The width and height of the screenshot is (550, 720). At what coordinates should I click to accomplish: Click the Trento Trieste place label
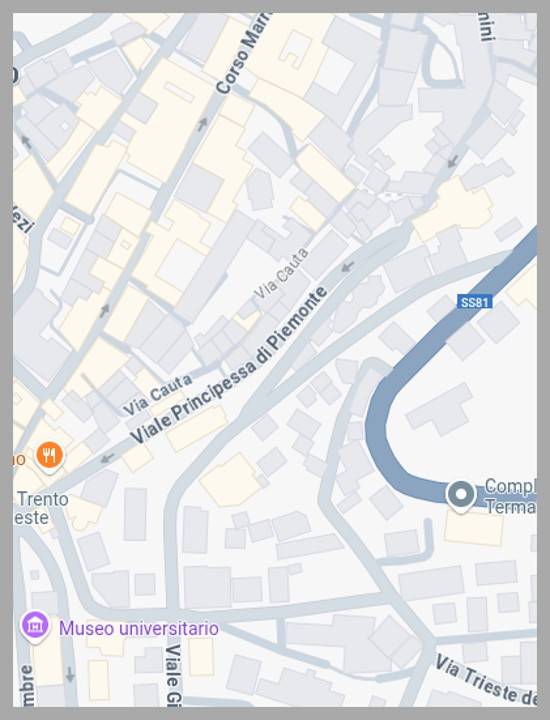pyautogui.click(x=40, y=508)
